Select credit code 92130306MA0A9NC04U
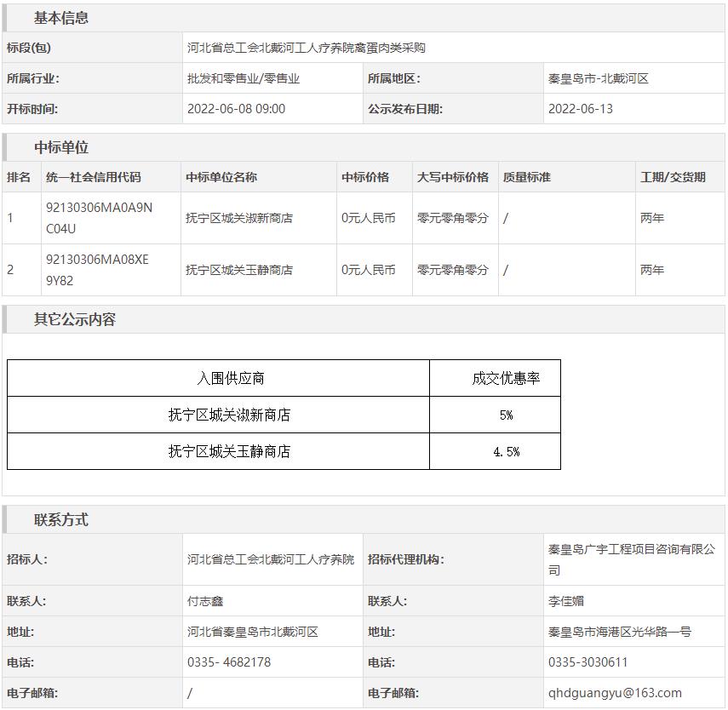 click(99, 218)
